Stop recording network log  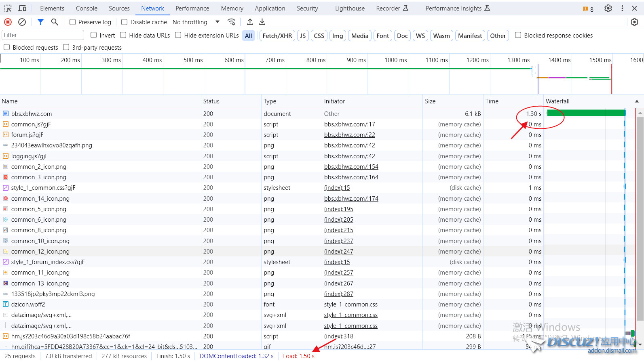pos(8,22)
